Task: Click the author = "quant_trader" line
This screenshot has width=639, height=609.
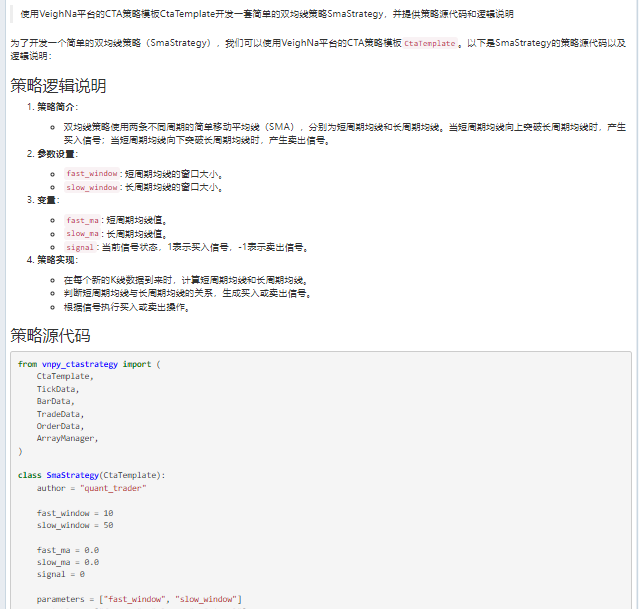Action: (x=92, y=488)
